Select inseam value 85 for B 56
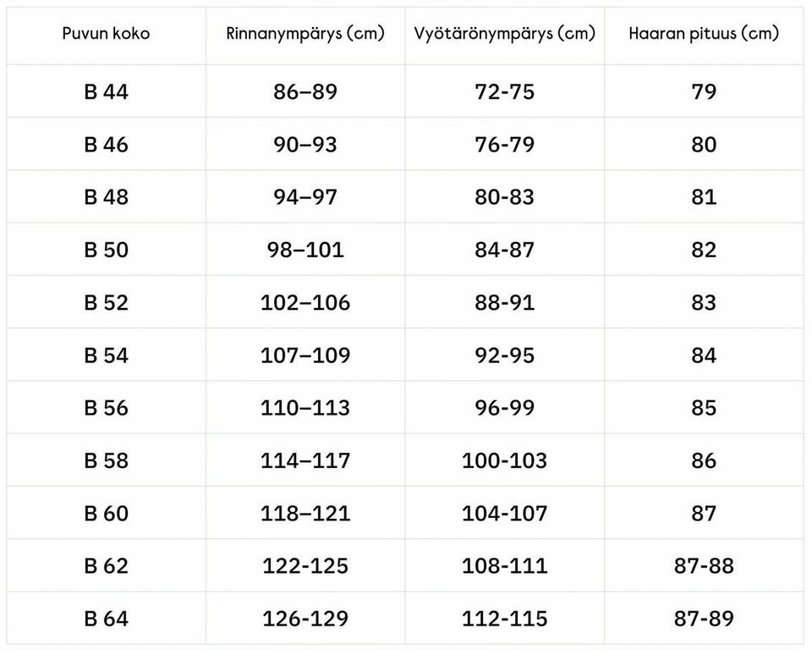Image resolution: width=812 pixels, height=650 pixels. click(704, 408)
